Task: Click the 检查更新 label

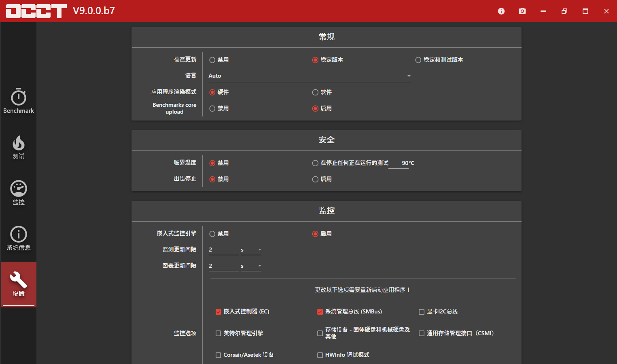Action: tap(185, 59)
